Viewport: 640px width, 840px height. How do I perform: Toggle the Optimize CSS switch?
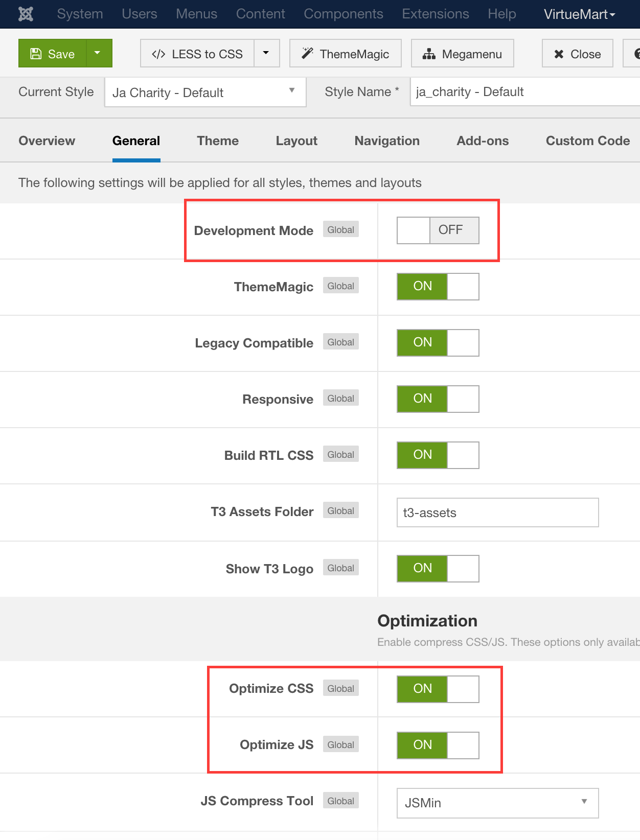[x=438, y=689]
